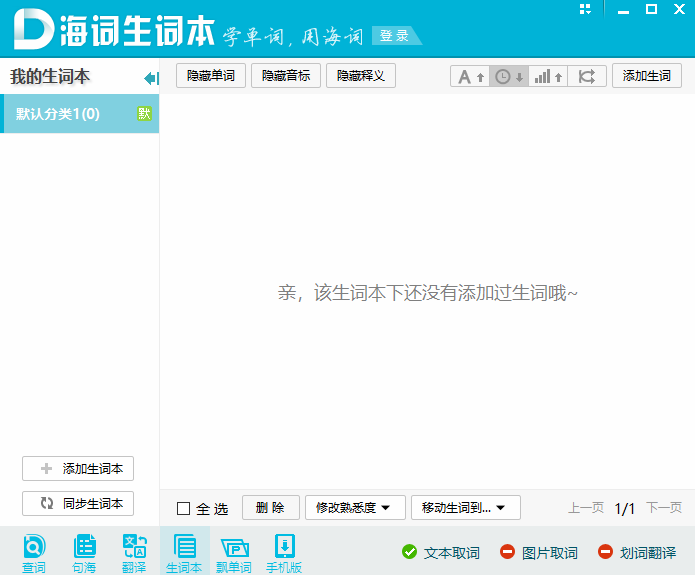Click the 删除 delete button
695x575 pixels.
(271, 508)
